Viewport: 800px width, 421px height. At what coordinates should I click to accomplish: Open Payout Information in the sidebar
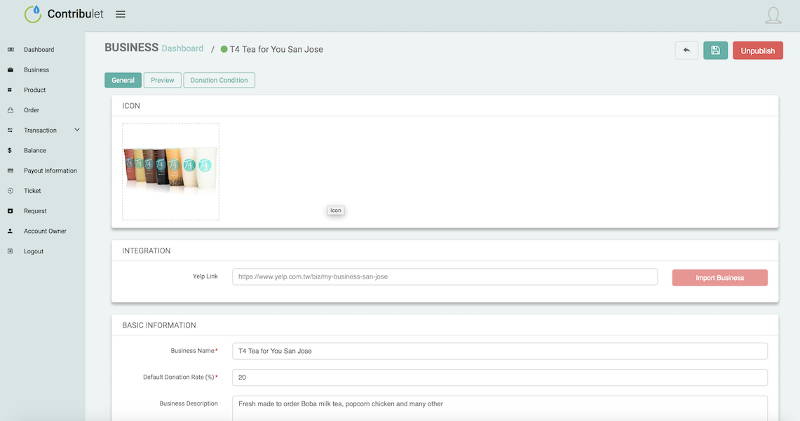(x=50, y=170)
